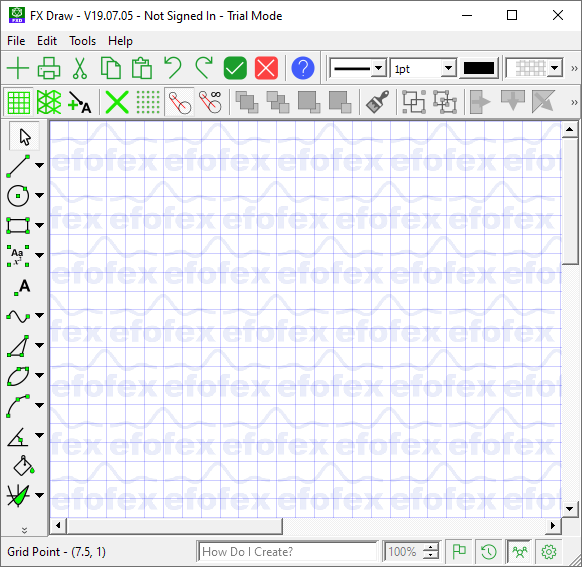
Task: Toggle the compass construction mode
Action: tap(179, 102)
